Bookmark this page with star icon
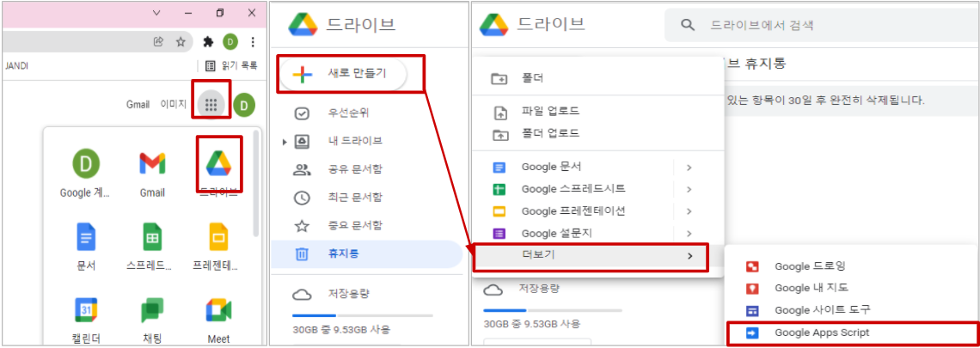The image size is (980, 348). click(x=181, y=41)
